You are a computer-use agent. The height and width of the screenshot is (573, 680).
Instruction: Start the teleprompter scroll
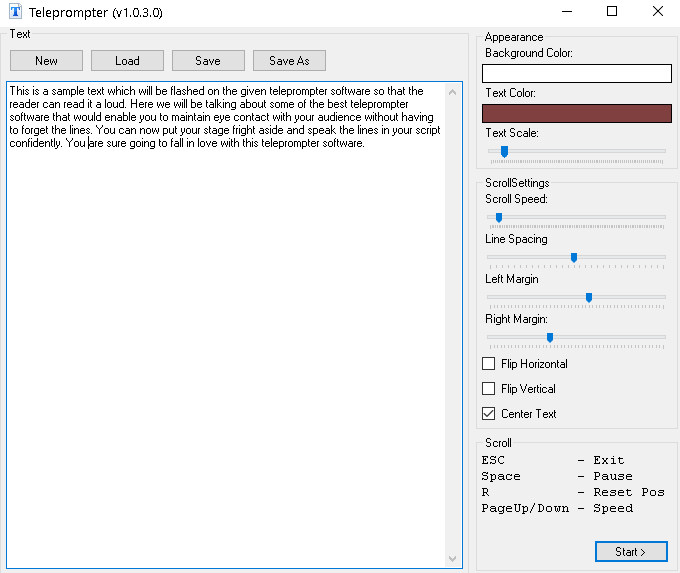pos(631,551)
